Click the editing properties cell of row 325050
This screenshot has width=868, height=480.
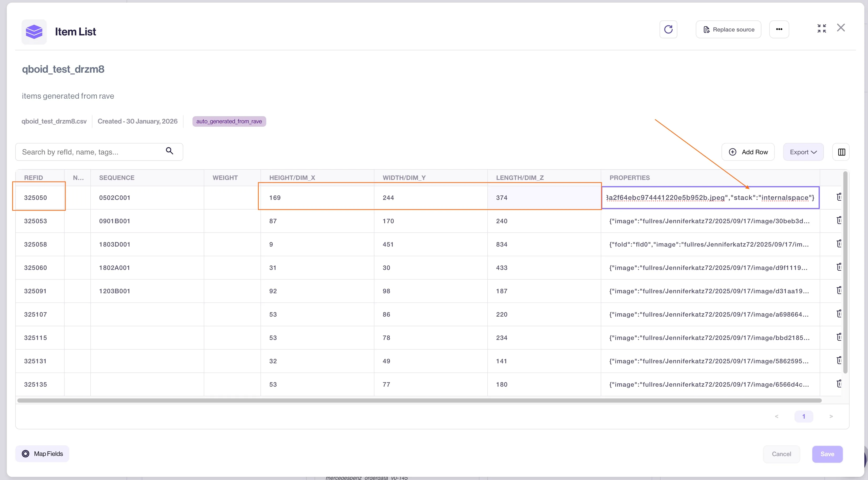tap(710, 198)
